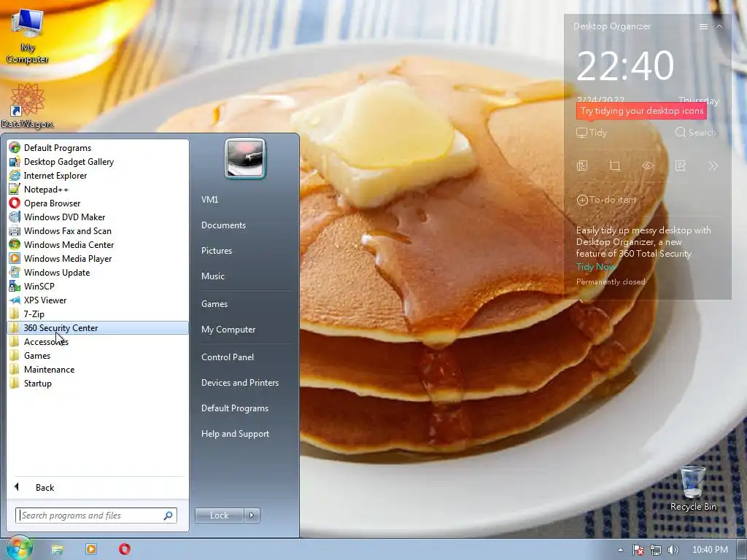Open My Computer desktop icon
This screenshot has height=560, width=747.
(27, 36)
